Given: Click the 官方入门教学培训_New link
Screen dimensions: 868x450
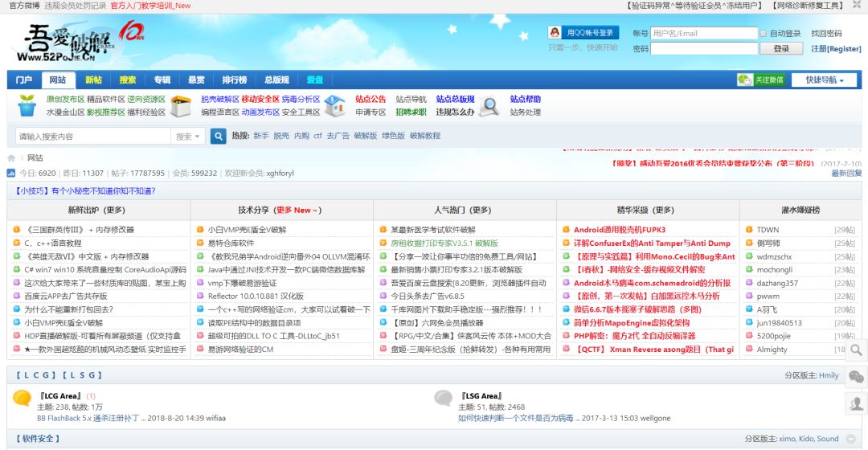Looking at the screenshot, I should pos(150,6).
